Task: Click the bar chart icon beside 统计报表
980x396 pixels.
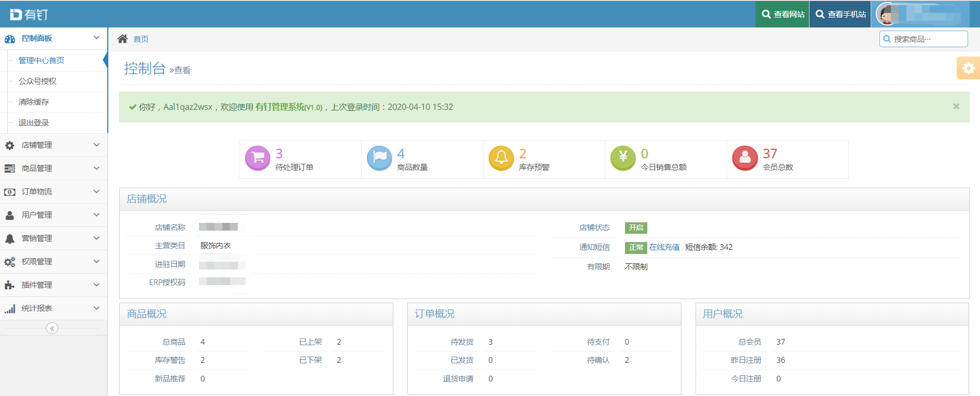Action: (10, 309)
